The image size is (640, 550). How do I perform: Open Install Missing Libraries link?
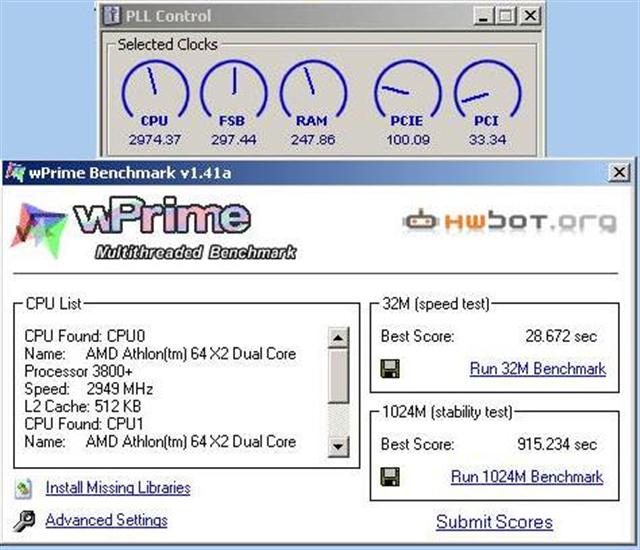pos(118,488)
